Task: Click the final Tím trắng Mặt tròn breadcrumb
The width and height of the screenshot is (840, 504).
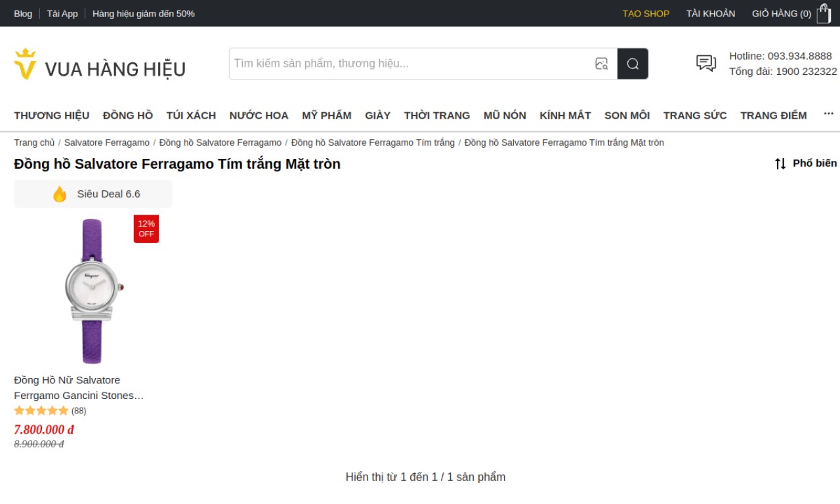Action: point(564,142)
